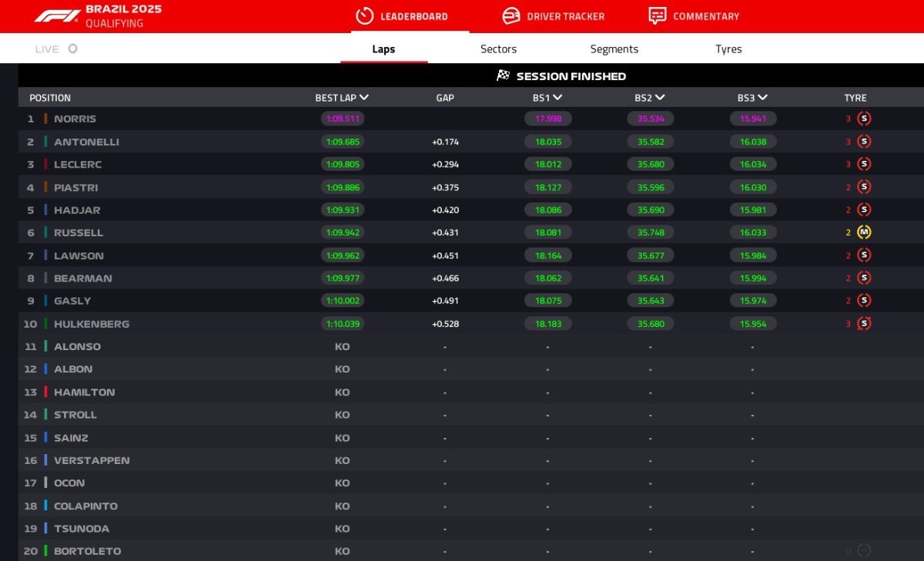
Task: Click the checkered flag in Session Finished banner
Action: pos(504,75)
